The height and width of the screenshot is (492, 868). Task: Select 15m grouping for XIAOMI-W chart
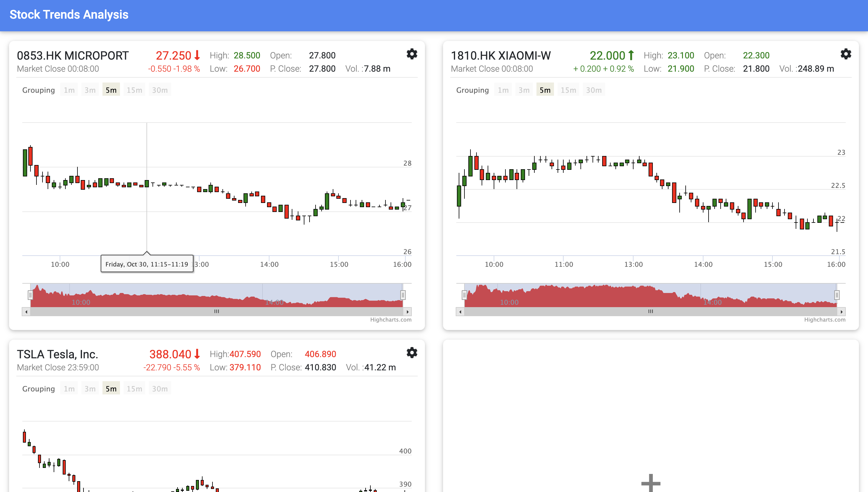[568, 90]
